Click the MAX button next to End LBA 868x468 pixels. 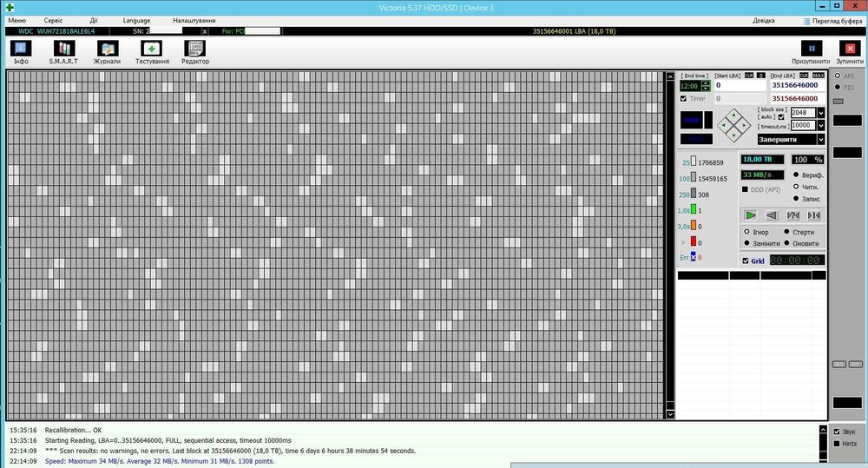click(x=819, y=76)
